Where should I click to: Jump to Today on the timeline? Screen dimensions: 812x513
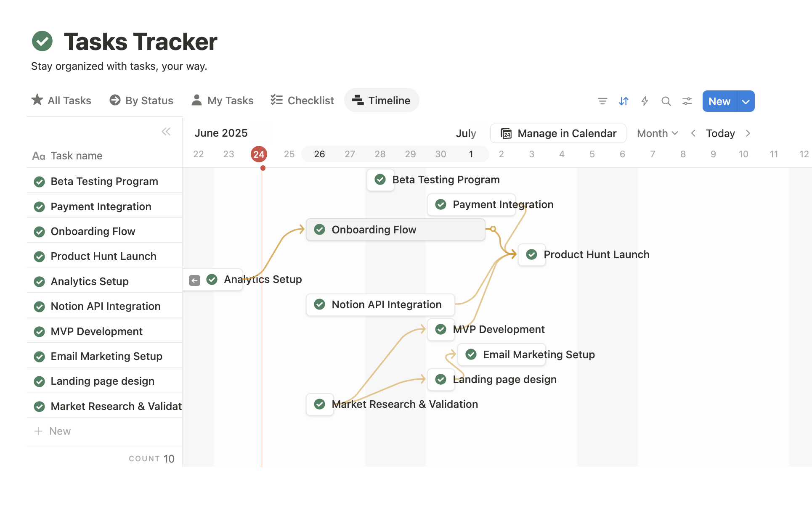(x=720, y=133)
